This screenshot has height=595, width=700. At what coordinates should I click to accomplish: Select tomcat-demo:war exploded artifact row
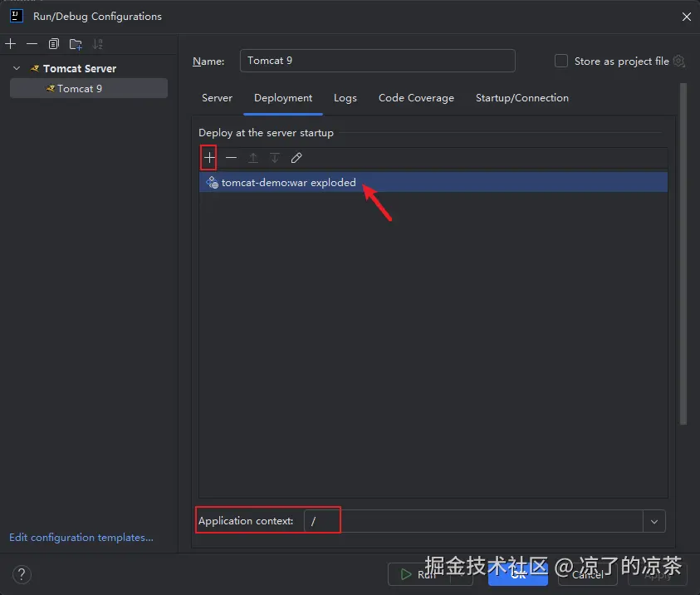point(433,182)
